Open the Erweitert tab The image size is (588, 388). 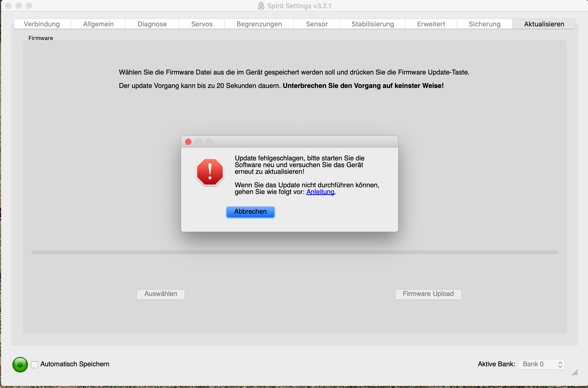(x=431, y=24)
